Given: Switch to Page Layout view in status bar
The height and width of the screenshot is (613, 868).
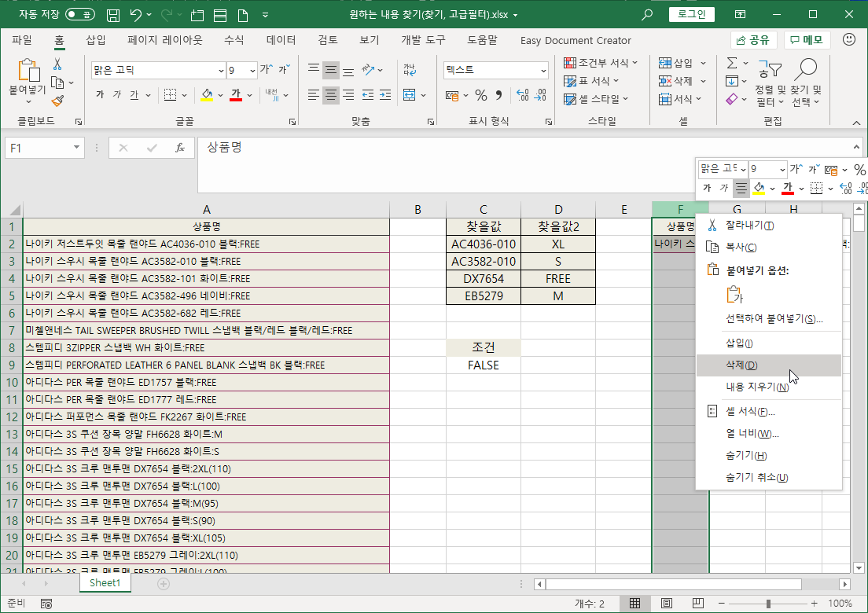Looking at the screenshot, I should 667,603.
